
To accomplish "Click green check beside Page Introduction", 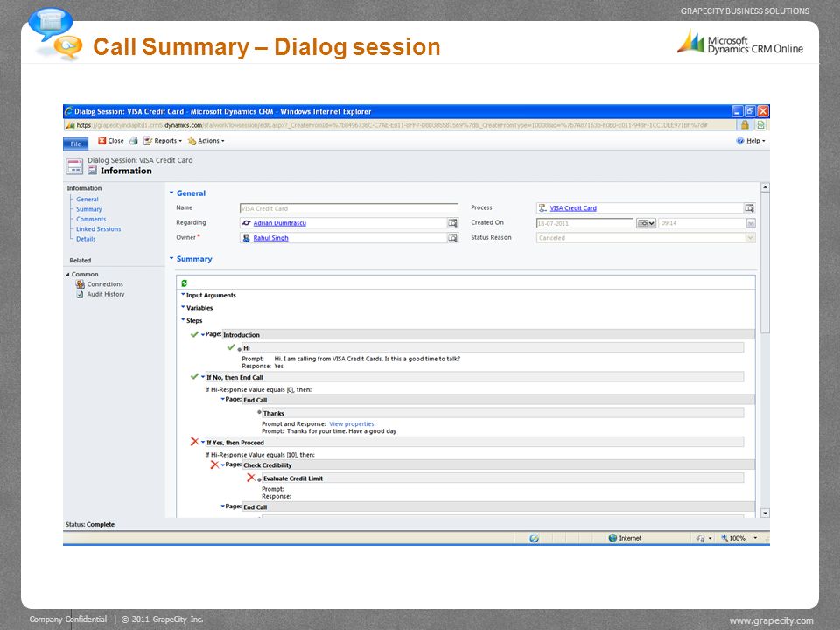I will click(194, 334).
